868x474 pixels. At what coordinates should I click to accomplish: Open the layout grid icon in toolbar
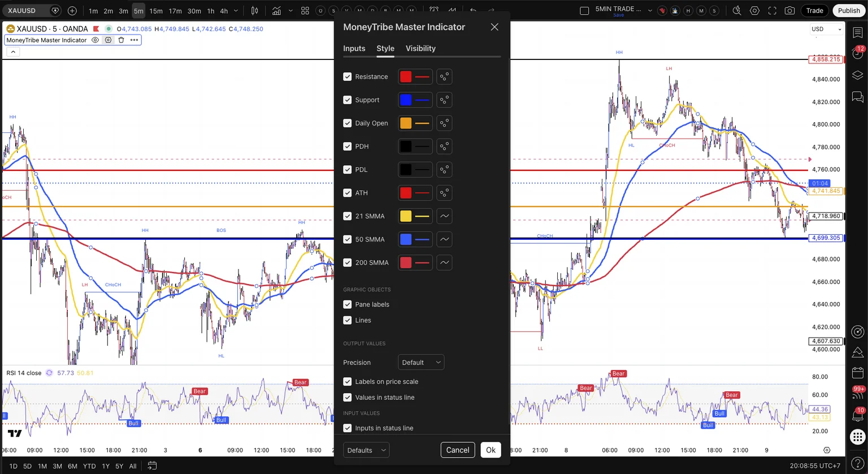click(x=305, y=11)
